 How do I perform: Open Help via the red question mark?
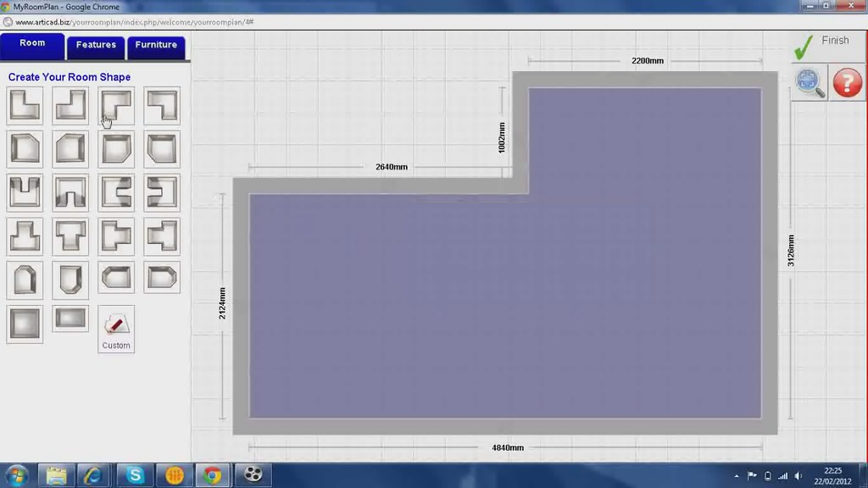pos(845,83)
